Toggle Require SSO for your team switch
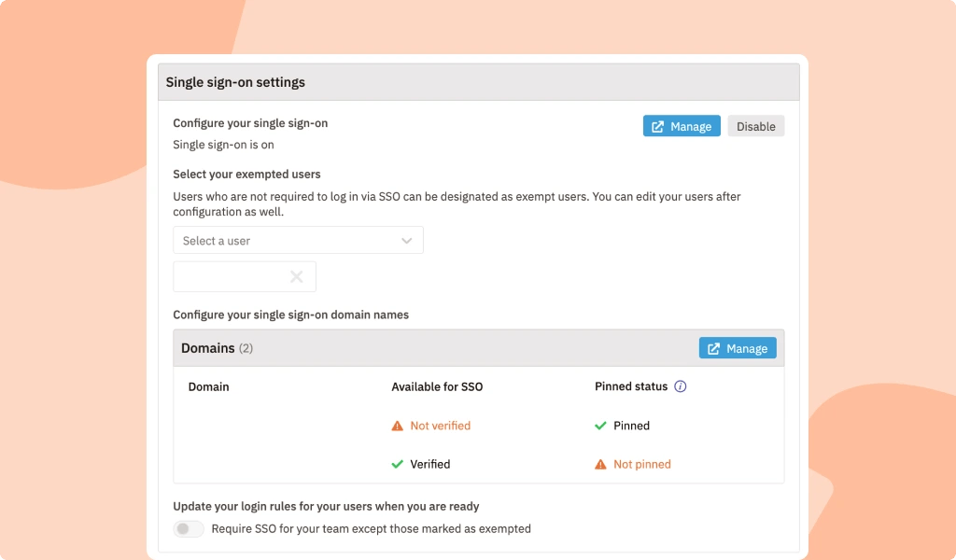This screenshot has width=956, height=560. tap(189, 529)
